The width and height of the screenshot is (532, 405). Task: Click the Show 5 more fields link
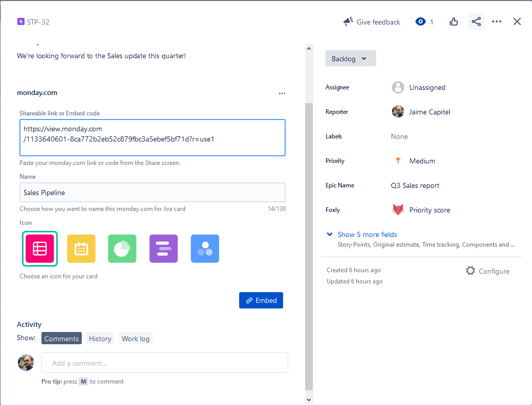click(x=367, y=234)
